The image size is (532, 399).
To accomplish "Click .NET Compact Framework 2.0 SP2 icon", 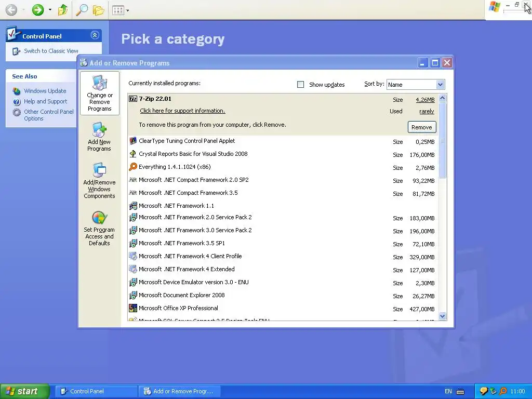I will pos(133,180).
